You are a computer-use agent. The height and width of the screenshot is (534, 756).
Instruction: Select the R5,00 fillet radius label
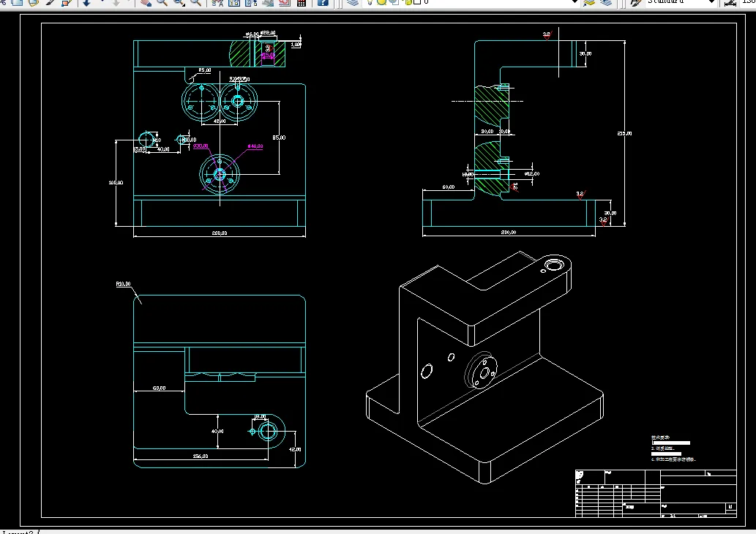point(205,70)
